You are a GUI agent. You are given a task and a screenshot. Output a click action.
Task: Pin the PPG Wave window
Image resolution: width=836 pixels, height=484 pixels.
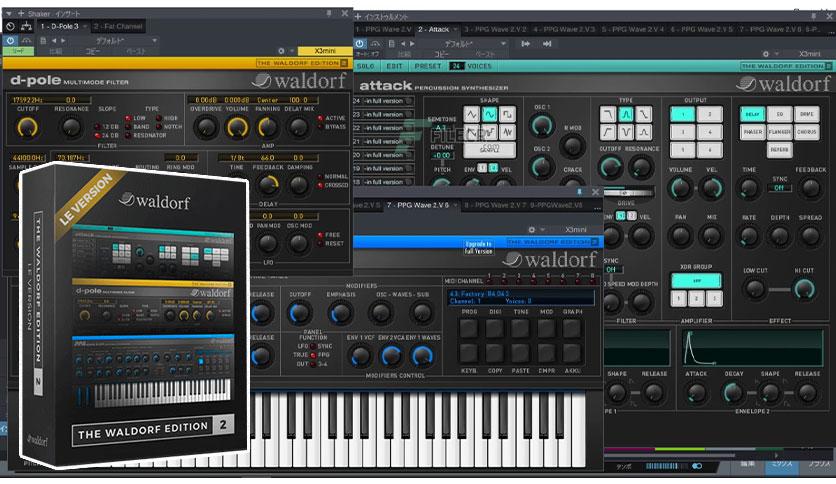[580, 191]
